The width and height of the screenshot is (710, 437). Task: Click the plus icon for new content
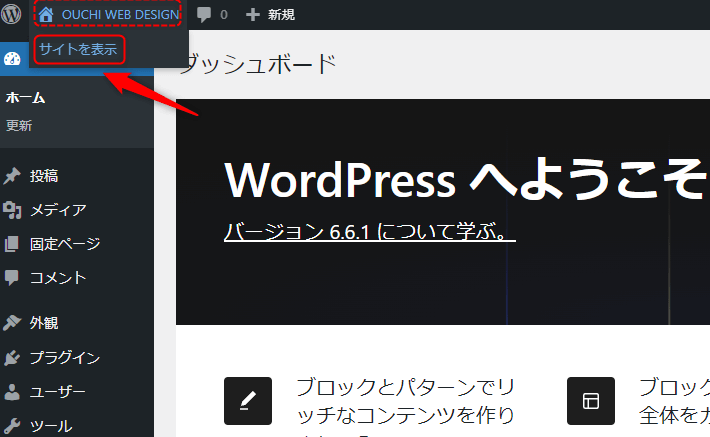[x=253, y=15]
